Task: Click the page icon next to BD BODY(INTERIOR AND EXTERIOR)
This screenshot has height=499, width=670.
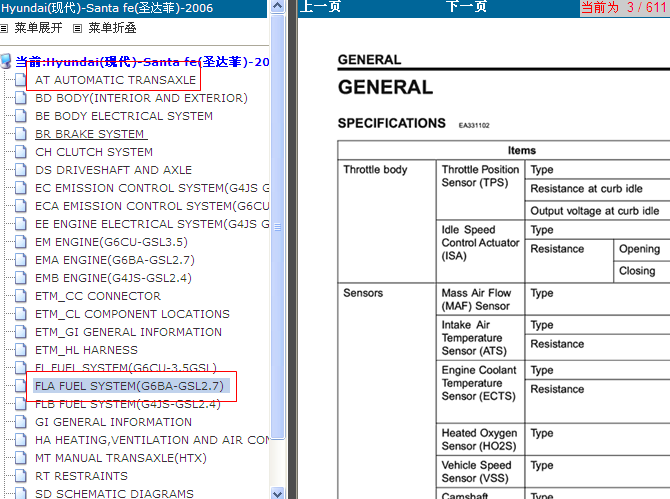Action: pyautogui.click(x=21, y=98)
